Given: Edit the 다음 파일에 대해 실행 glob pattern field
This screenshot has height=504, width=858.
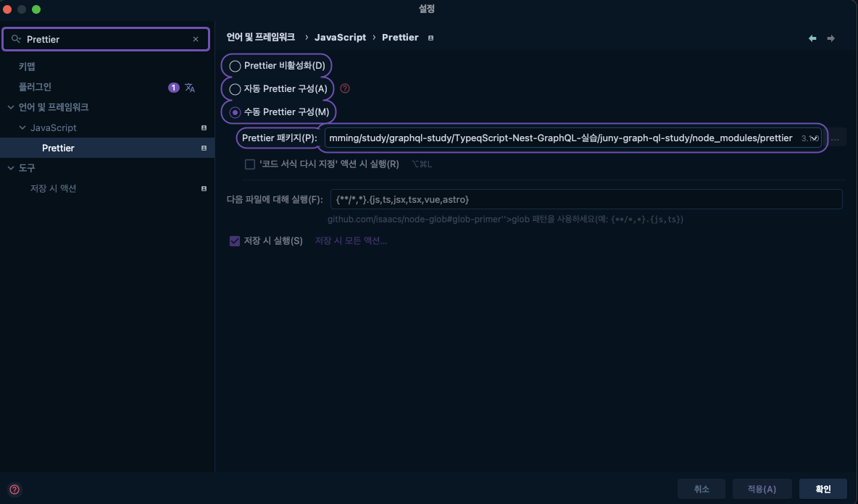Looking at the screenshot, I should click(586, 200).
